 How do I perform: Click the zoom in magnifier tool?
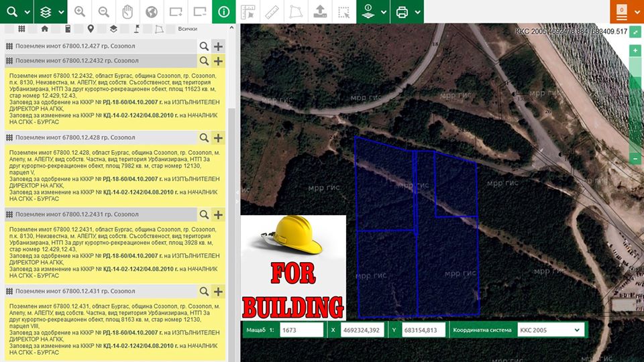tap(80, 12)
